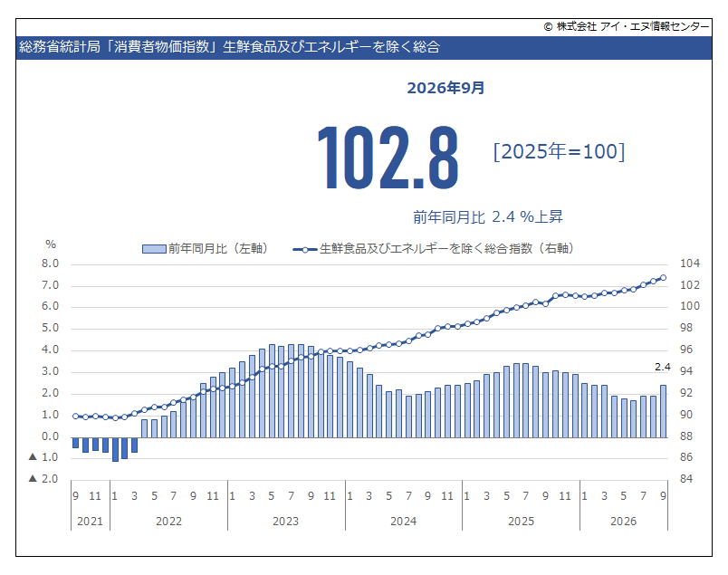Click the text 前年同月比 2.4 %上昇
This screenshot has width=728, height=575.
(x=488, y=216)
